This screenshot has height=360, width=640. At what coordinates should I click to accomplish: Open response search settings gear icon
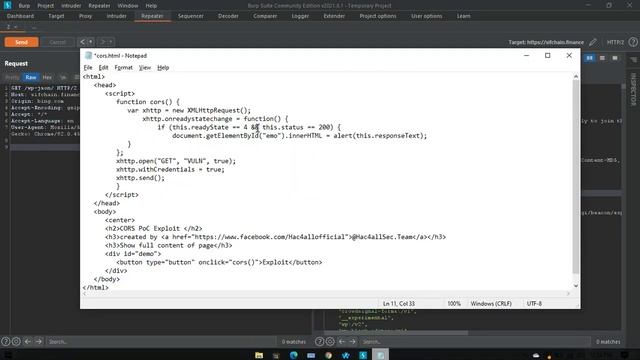[x=330, y=342]
